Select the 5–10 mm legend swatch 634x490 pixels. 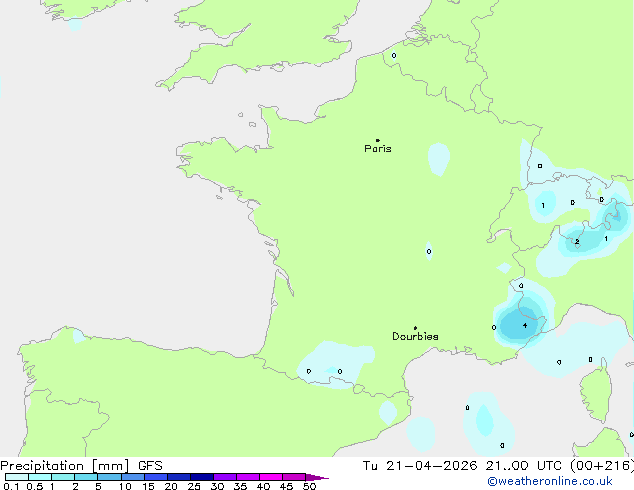coord(109,477)
